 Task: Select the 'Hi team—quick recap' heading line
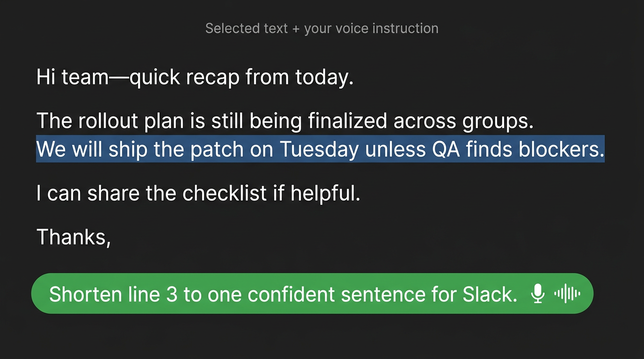[x=195, y=77]
